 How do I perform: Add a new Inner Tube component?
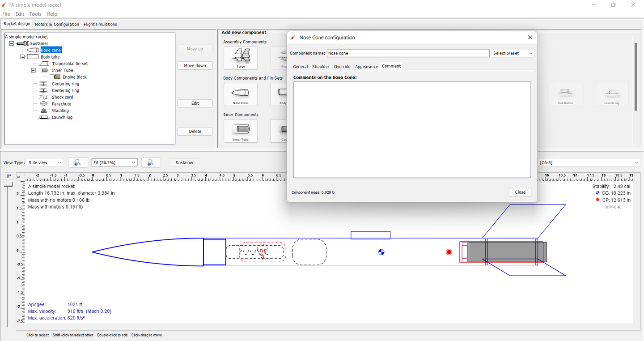(241, 131)
